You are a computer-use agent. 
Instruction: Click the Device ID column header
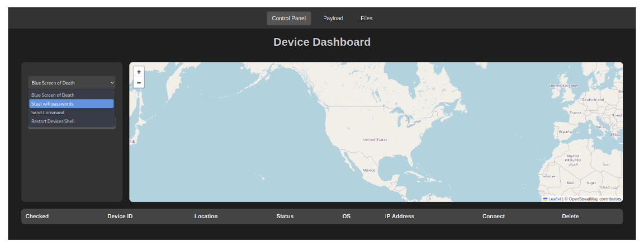(120, 216)
